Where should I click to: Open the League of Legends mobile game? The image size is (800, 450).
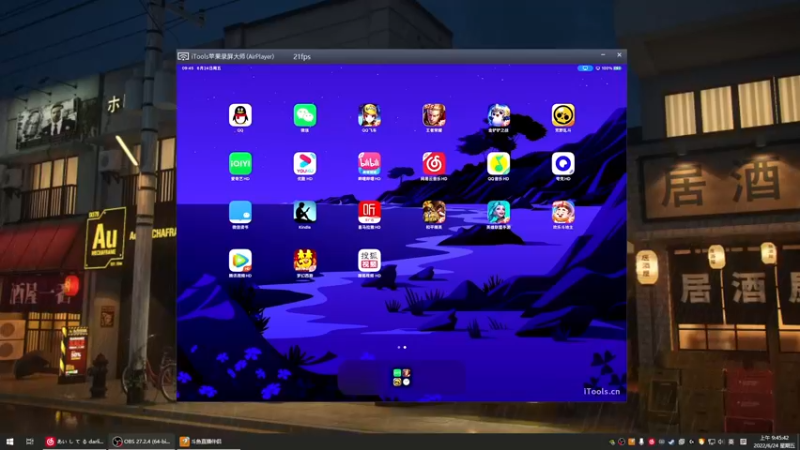(498, 212)
